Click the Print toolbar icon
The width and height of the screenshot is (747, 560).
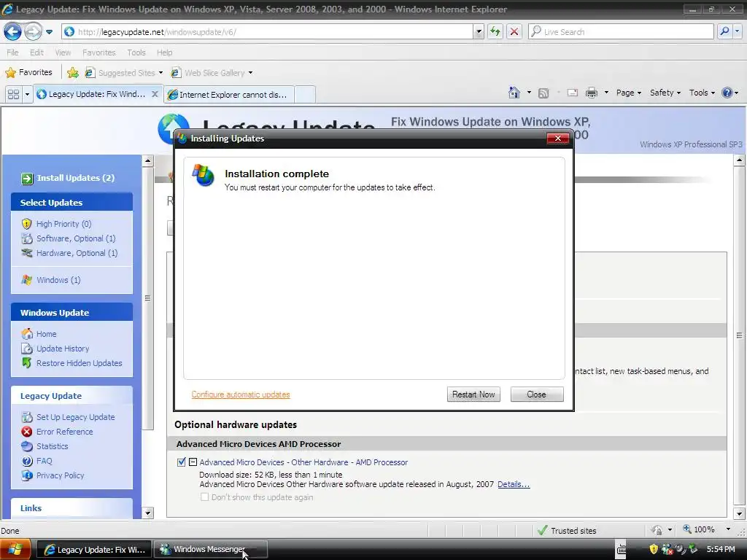tap(591, 93)
